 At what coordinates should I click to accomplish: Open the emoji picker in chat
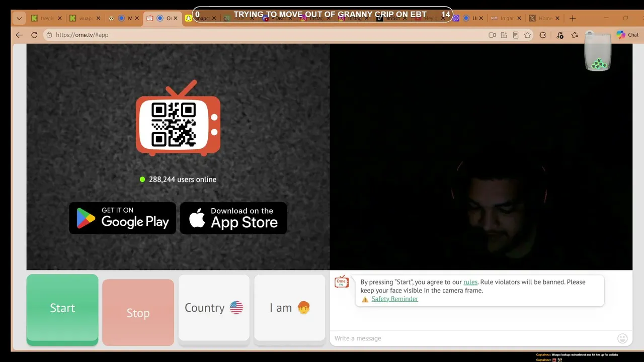tap(622, 338)
